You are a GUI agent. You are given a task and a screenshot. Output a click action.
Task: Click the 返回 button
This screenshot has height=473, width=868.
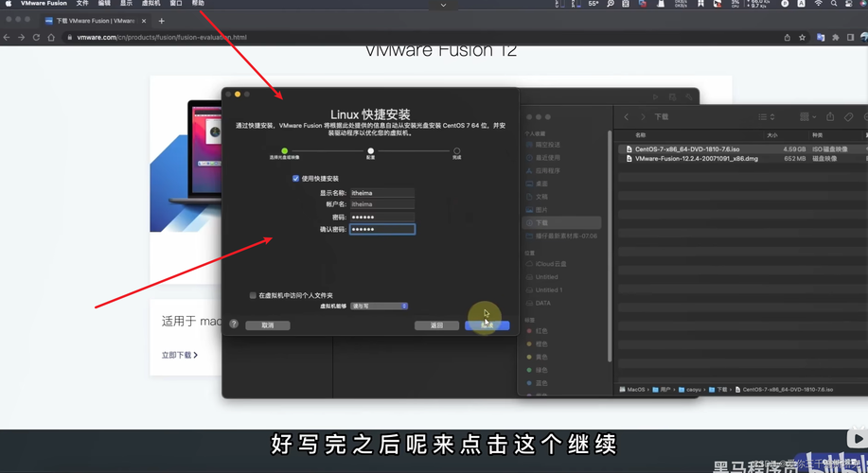(436, 325)
